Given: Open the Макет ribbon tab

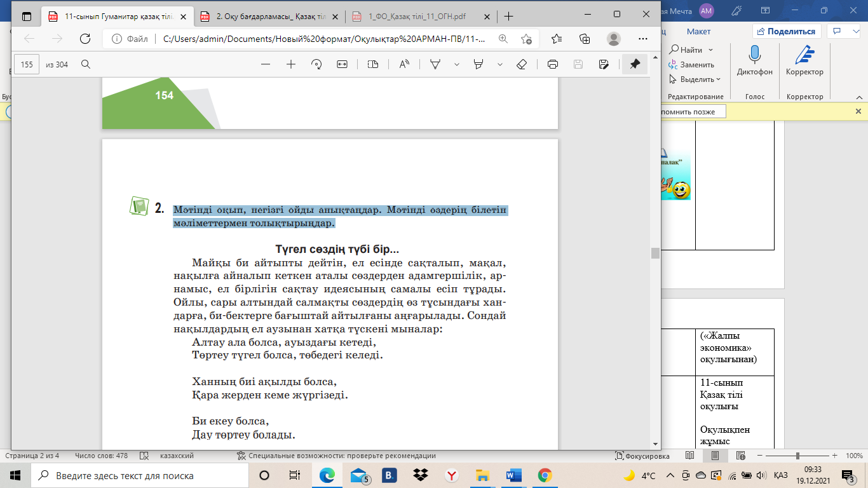Looking at the screenshot, I should click(698, 31).
